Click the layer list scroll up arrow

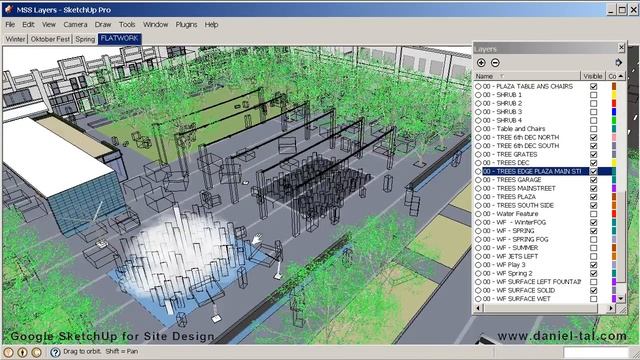pos(621,76)
